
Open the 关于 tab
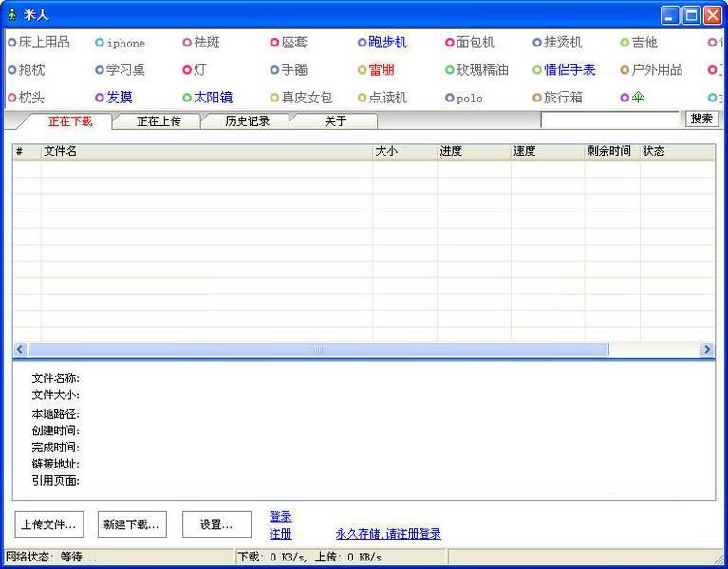click(x=335, y=121)
